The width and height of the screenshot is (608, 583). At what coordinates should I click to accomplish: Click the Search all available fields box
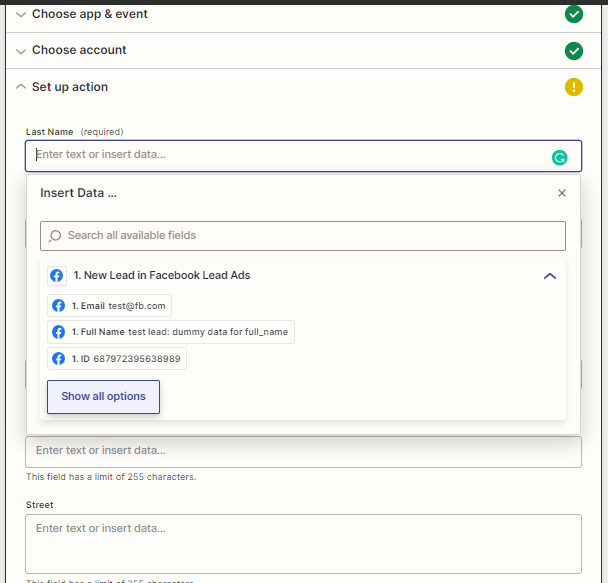pos(303,236)
